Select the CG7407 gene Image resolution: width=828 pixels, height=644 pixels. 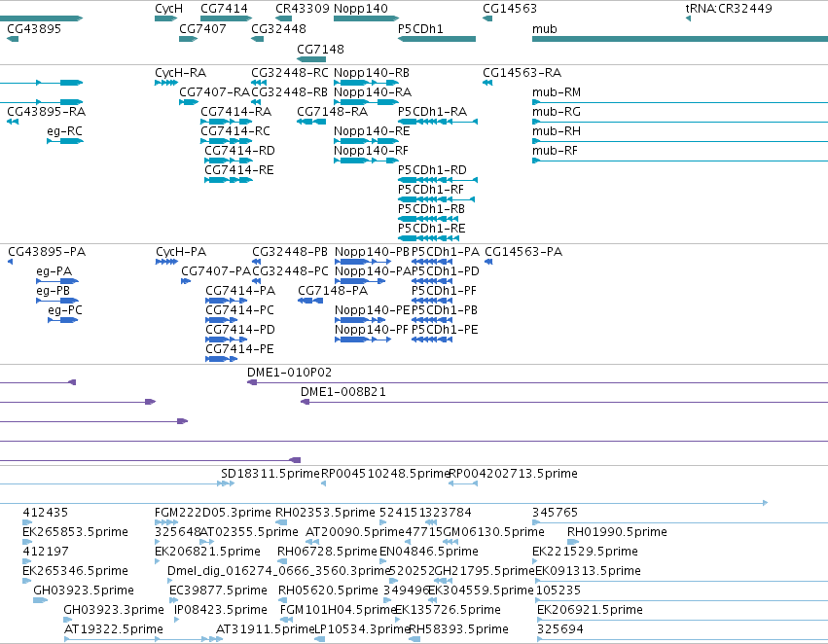[188, 39]
